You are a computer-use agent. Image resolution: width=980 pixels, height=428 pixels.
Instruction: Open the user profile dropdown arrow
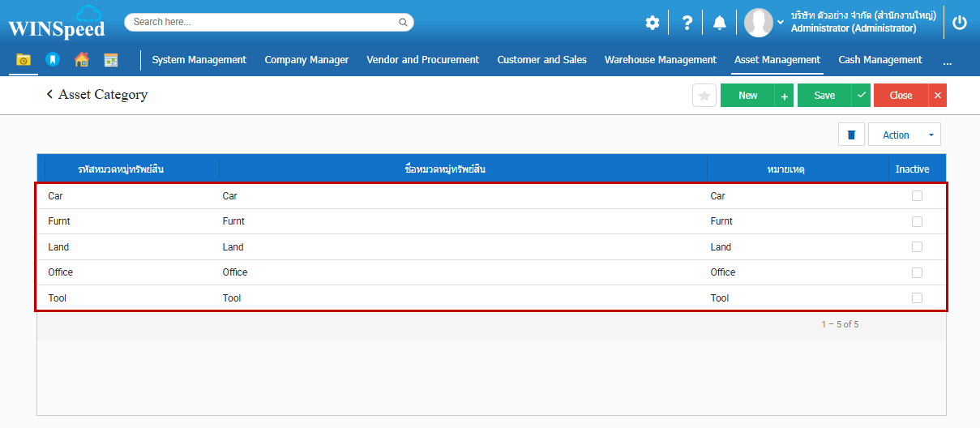781,23
